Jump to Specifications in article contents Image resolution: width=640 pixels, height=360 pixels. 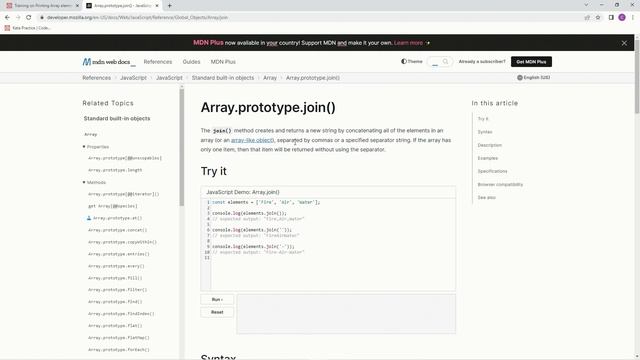tap(493, 171)
